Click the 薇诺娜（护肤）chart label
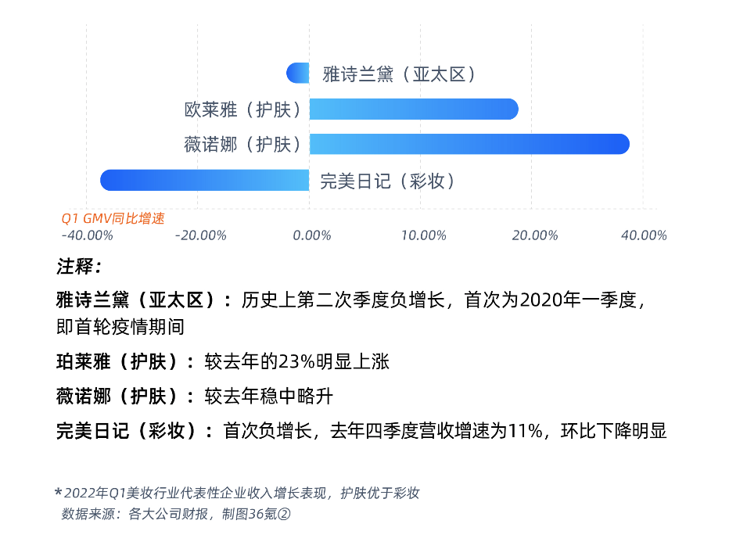729x560 pixels. [243, 145]
